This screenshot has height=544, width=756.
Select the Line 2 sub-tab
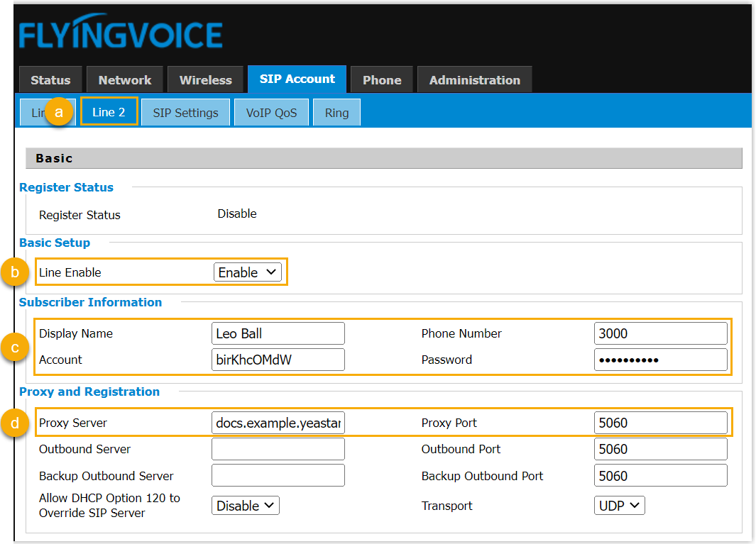point(109,112)
